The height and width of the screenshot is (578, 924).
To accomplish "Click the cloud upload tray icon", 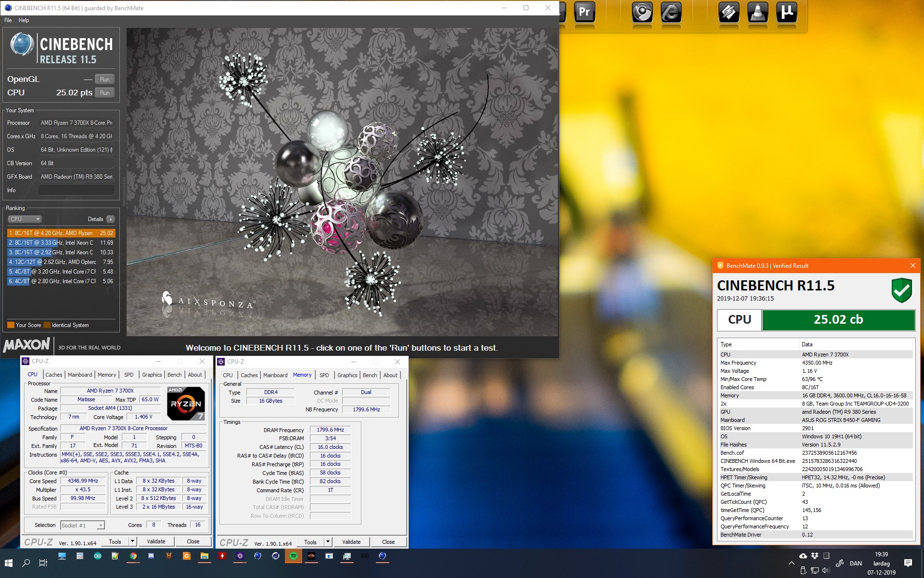I will [x=803, y=556].
